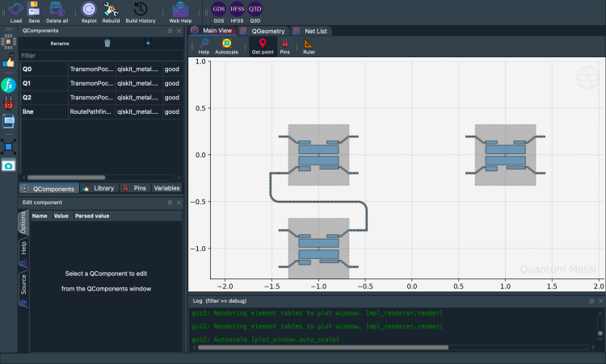The height and width of the screenshot is (364, 606).
Task: Click the chip icon in left sidebar
Action: (x=9, y=41)
